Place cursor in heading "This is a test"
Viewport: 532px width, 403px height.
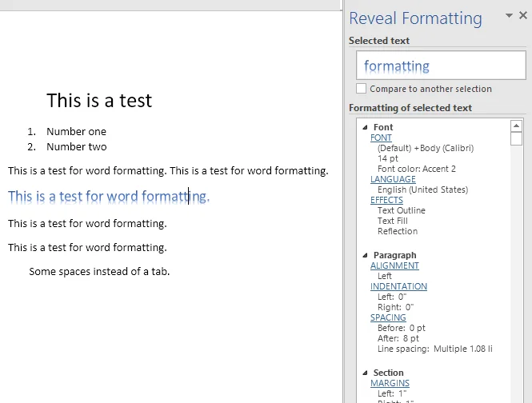[99, 101]
